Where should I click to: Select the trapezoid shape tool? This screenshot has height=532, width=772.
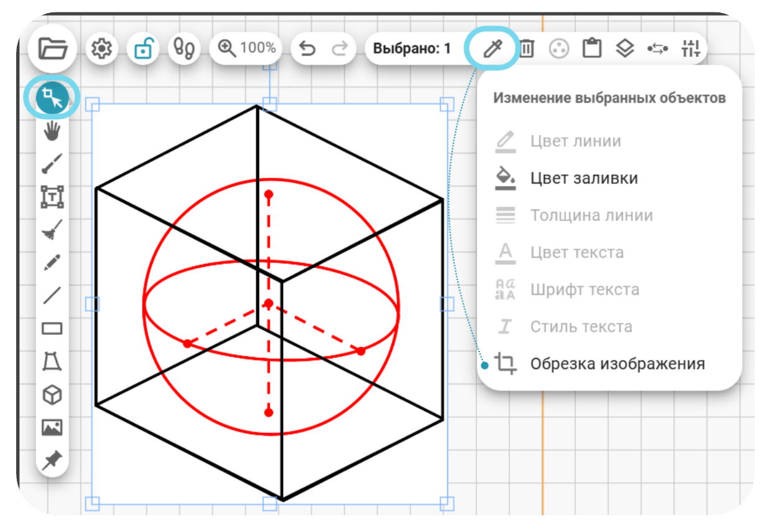(52, 362)
